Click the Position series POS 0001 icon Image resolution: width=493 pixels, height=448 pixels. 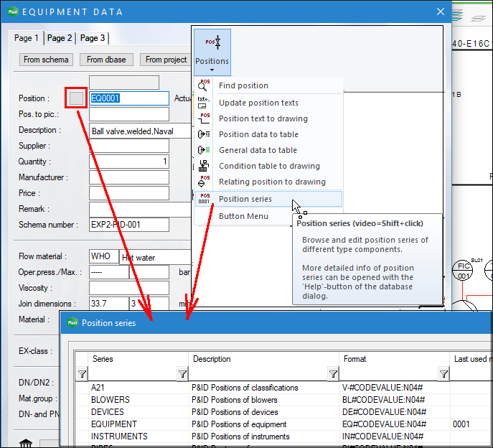[205, 199]
